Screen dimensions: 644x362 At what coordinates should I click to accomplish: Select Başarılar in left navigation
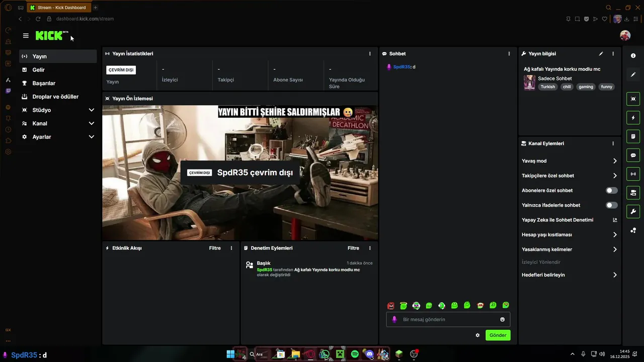[x=58, y=83]
